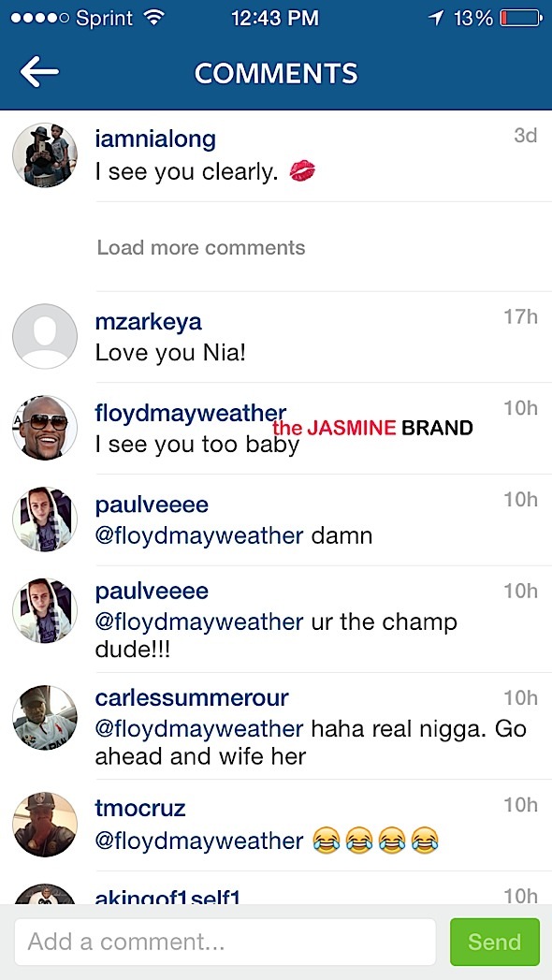Tap carlessummerour's profile avatar
Image resolution: width=552 pixels, height=980 pixels.
click(x=45, y=718)
